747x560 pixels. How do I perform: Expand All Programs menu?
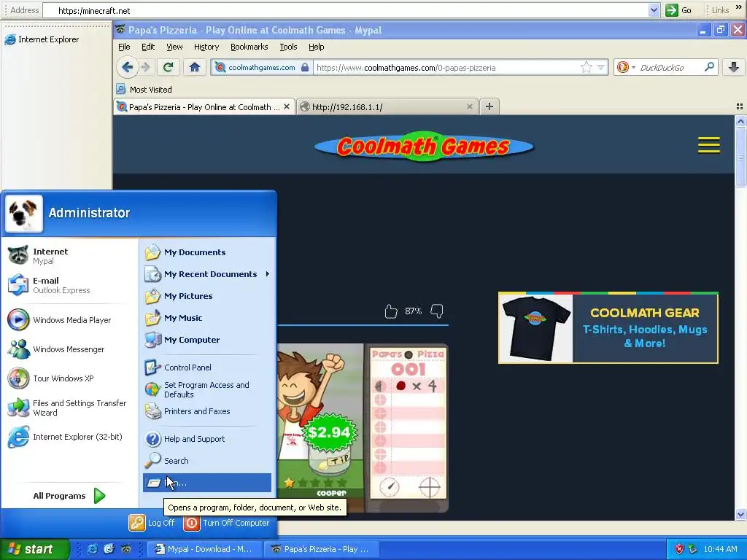pos(69,496)
